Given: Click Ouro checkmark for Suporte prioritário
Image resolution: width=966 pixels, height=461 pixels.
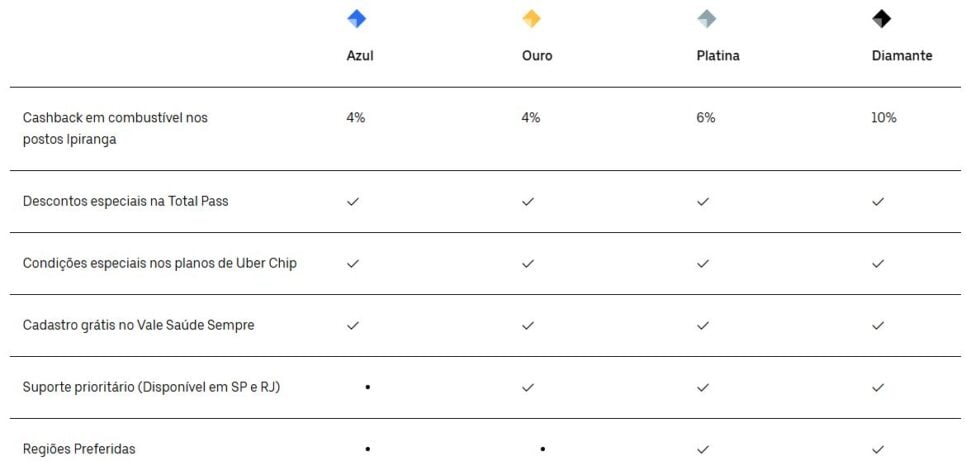Looking at the screenshot, I should 528,387.
